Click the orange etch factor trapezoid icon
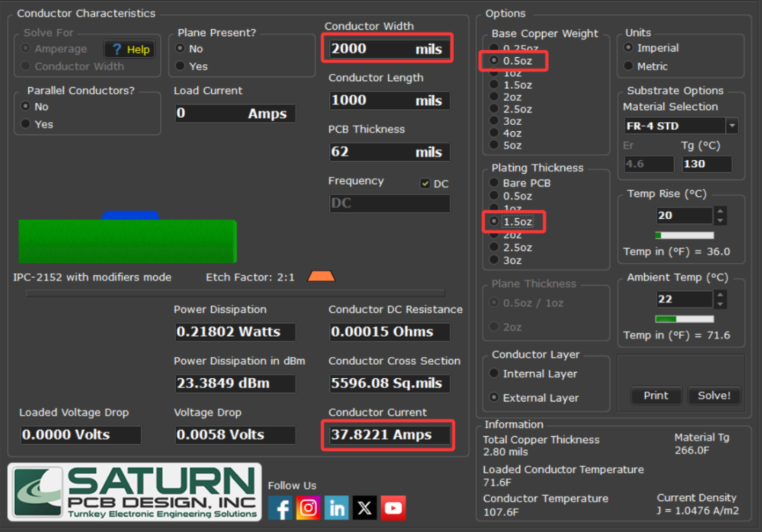 coord(321,277)
